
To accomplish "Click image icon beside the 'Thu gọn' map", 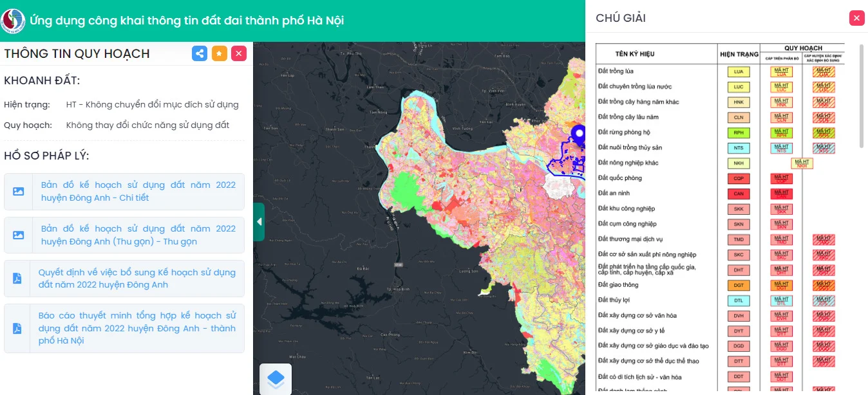I will tap(18, 235).
